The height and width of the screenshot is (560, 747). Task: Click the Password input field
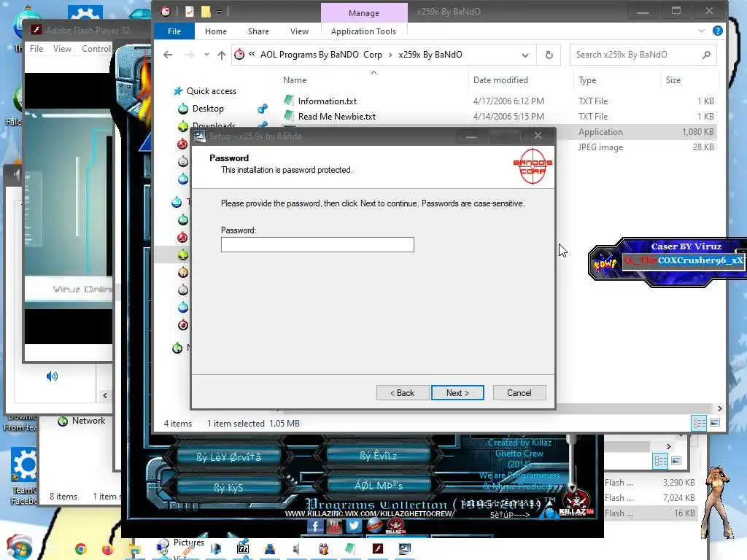pyautogui.click(x=317, y=245)
